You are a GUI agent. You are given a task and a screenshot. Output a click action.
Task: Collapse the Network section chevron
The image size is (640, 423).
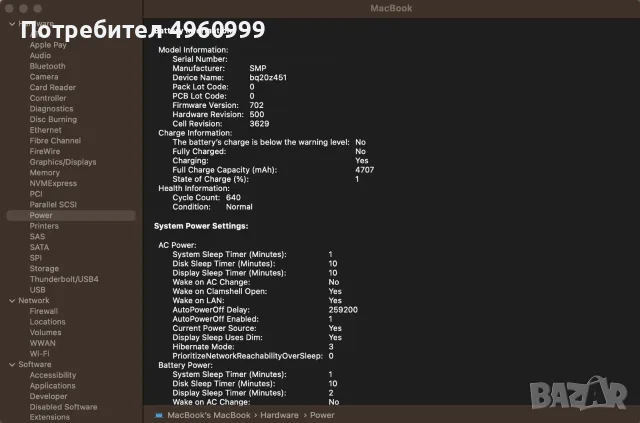click(x=12, y=301)
